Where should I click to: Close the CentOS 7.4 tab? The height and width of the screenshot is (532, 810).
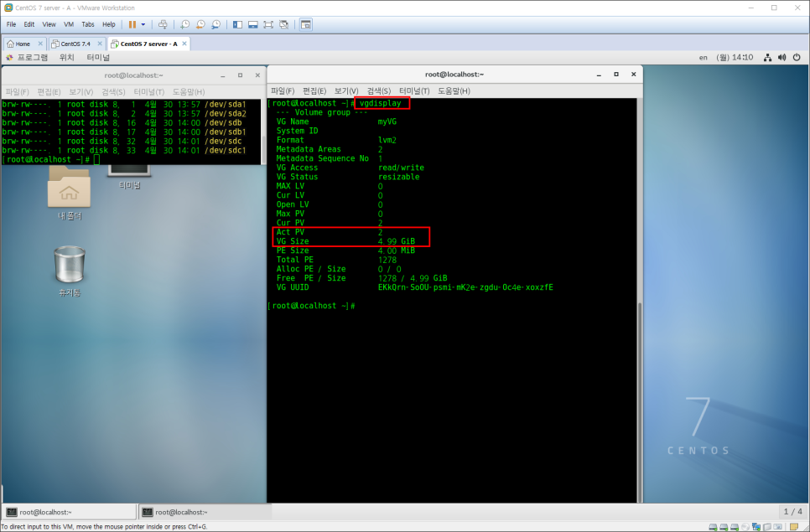coord(100,44)
